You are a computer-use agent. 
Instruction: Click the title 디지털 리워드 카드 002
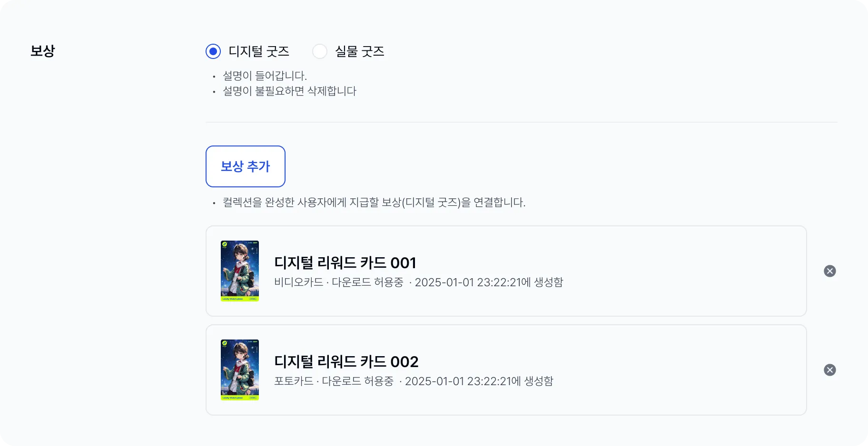pyautogui.click(x=346, y=361)
